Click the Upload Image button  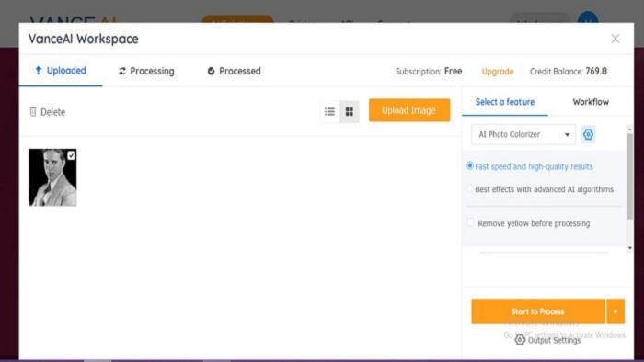coord(409,110)
